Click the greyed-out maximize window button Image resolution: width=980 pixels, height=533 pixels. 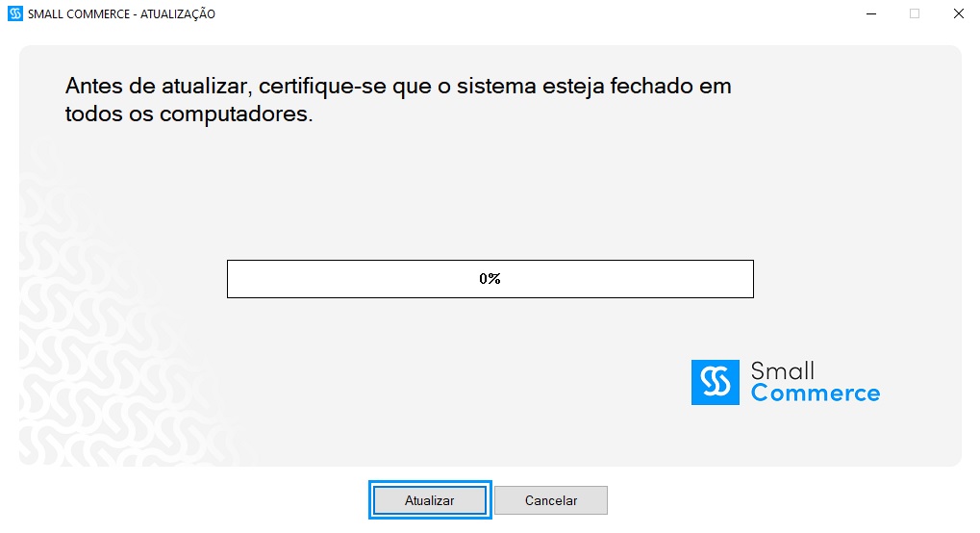tap(915, 14)
